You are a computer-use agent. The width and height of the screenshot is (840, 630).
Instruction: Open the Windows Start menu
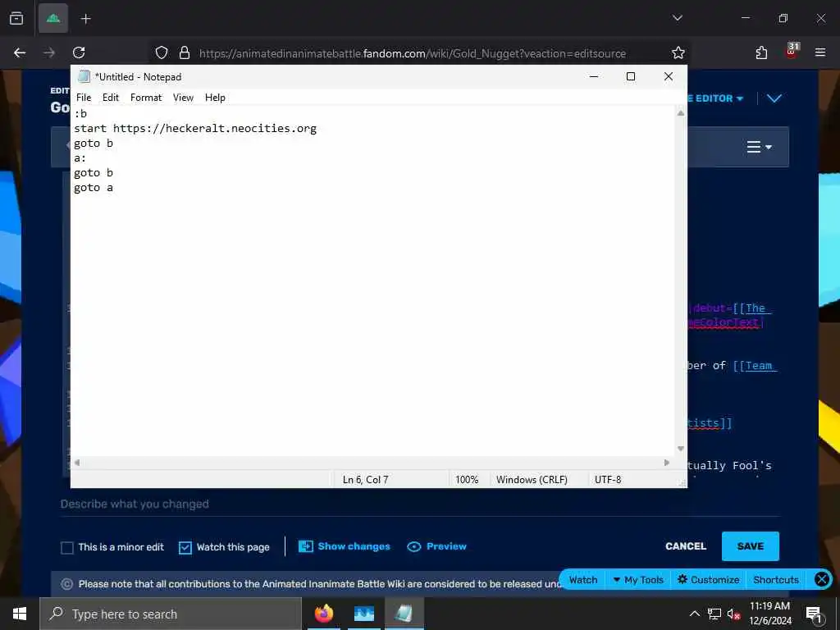click(x=20, y=614)
